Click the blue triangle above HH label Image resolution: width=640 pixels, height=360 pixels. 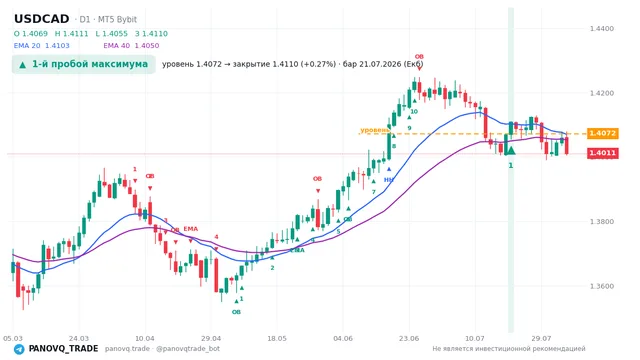389,169
